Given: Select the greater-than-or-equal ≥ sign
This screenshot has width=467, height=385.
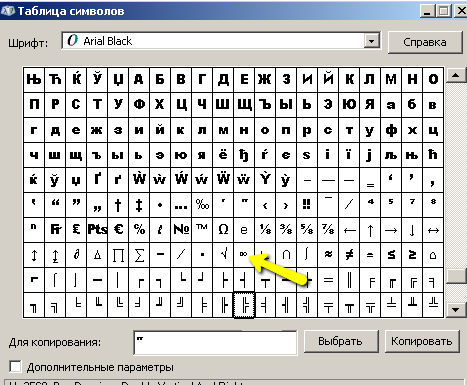Looking at the screenshot, I should pos(412,255).
